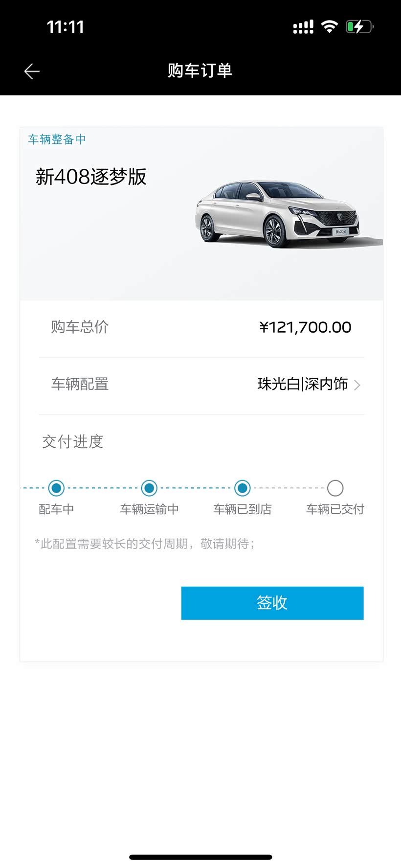Tap the Wi-Fi status icon

[x=330, y=26]
